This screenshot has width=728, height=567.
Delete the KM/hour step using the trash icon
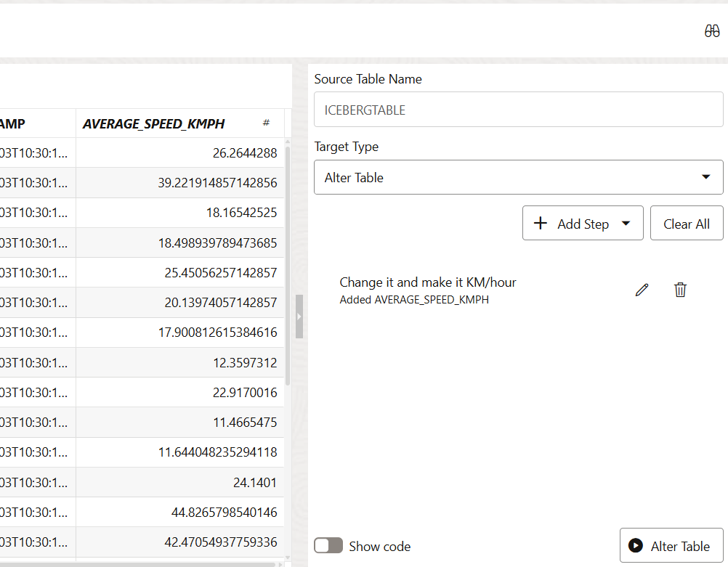tap(680, 290)
